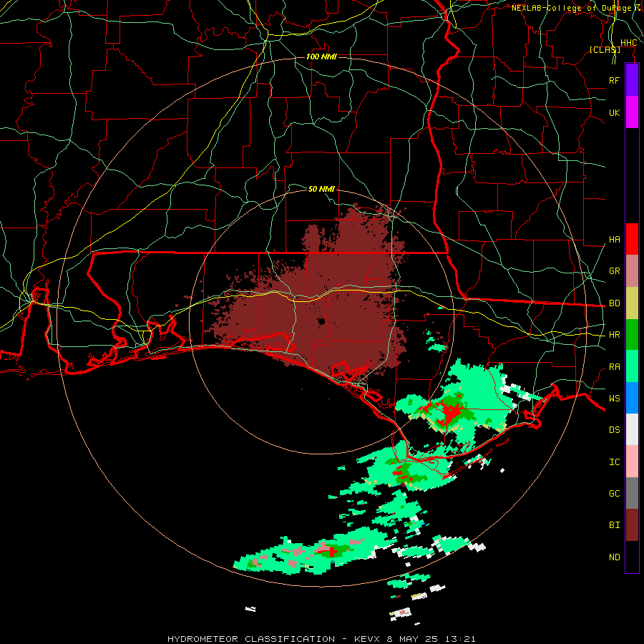The image size is (644, 644).
Task: Click the '8 MAY 25 13:21' timestamp
Action: coord(431,639)
